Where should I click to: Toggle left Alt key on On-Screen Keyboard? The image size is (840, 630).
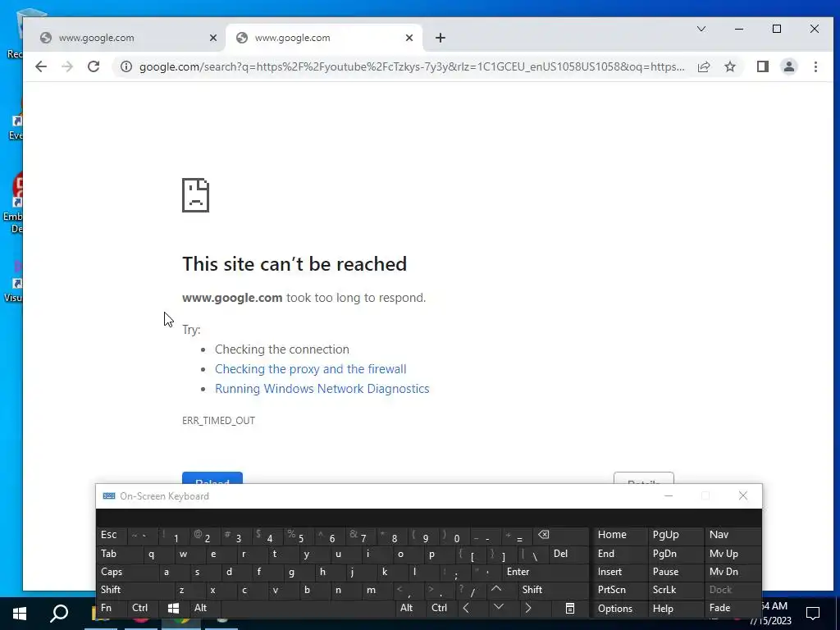tap(204, 608)
